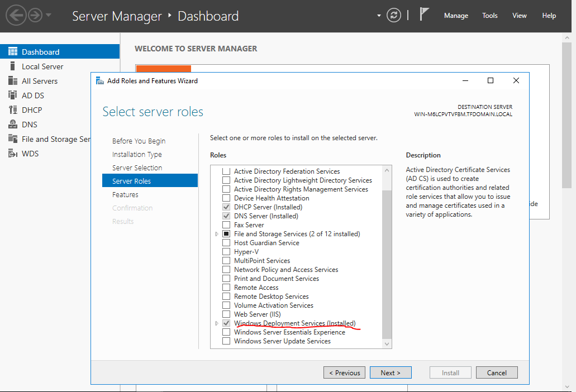Open the Manage menu
The image size is (576, 392).
pyautogui.click(x=456, y=16)
